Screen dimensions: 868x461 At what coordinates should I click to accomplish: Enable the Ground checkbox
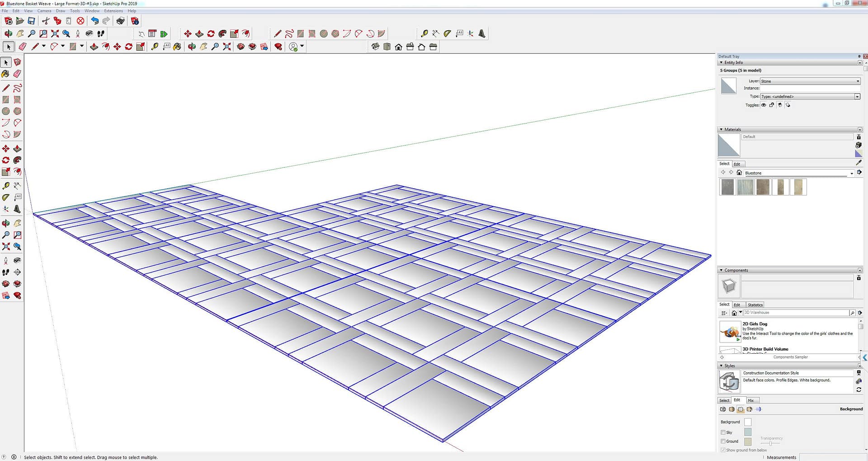[723, 441]
